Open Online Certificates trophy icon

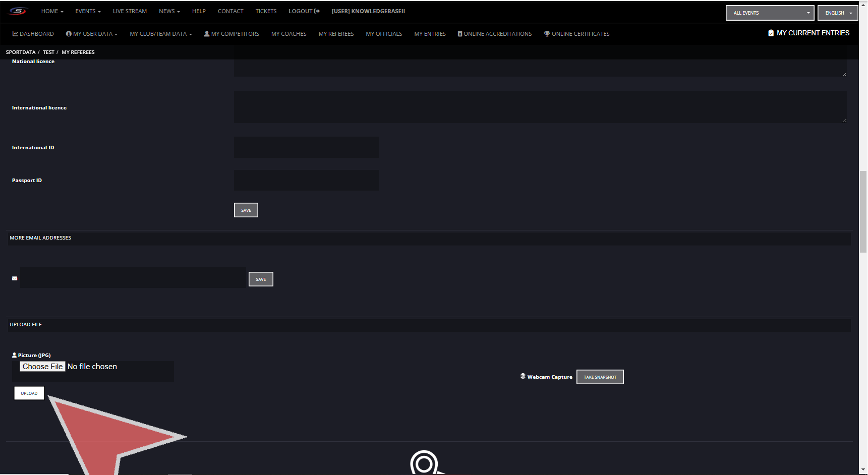(x=547, y=34)
